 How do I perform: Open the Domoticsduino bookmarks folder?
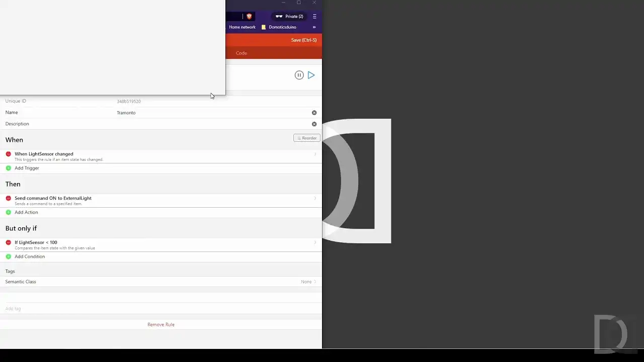click(x=279, y=27)
